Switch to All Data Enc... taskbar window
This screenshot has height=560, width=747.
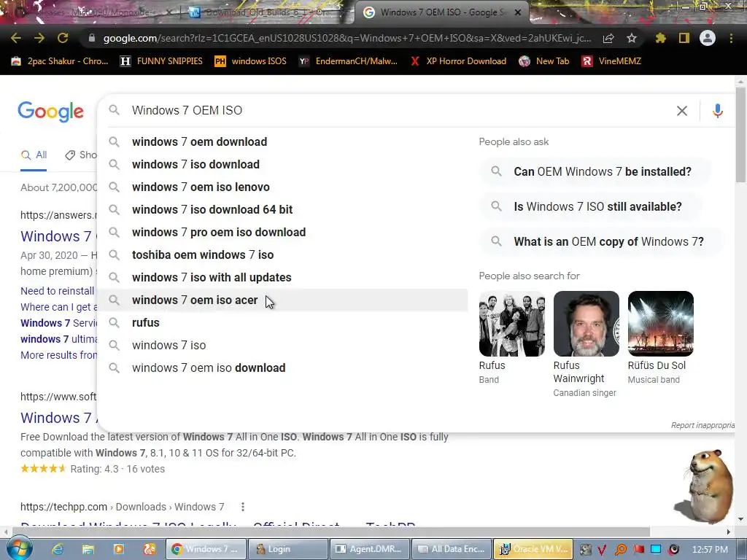tap(451, 549)
